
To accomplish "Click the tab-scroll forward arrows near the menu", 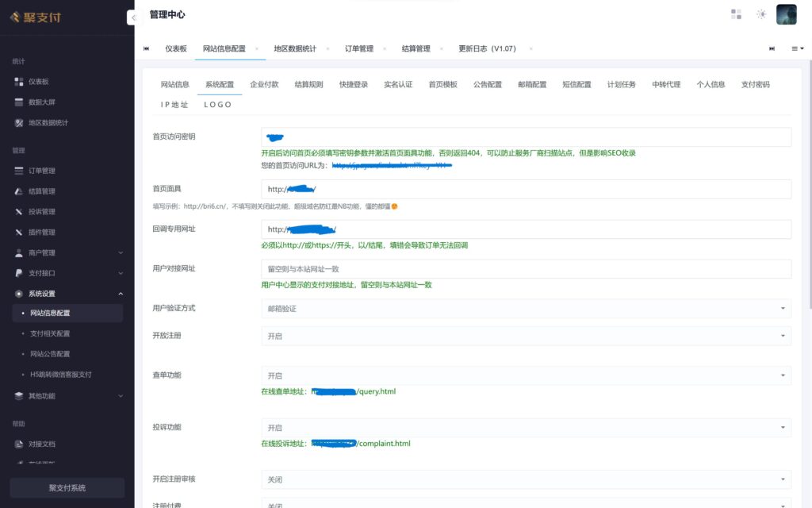I will (772, 48).
